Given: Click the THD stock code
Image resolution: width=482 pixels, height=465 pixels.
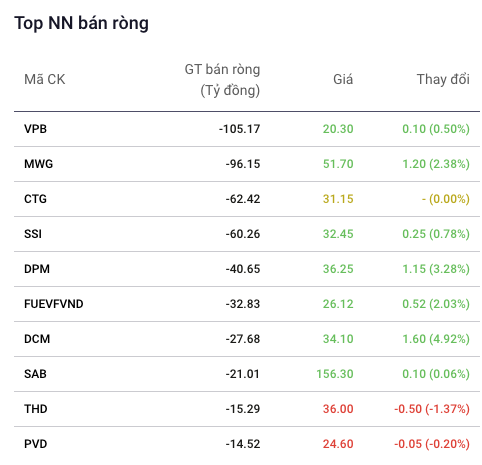Looking at the screenshot, I should click(36, 409).
